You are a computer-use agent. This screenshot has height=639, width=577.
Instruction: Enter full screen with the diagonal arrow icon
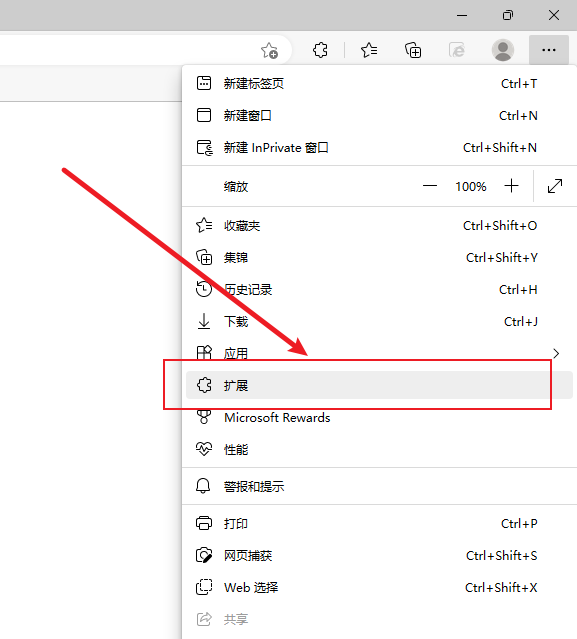click(555, 186)
